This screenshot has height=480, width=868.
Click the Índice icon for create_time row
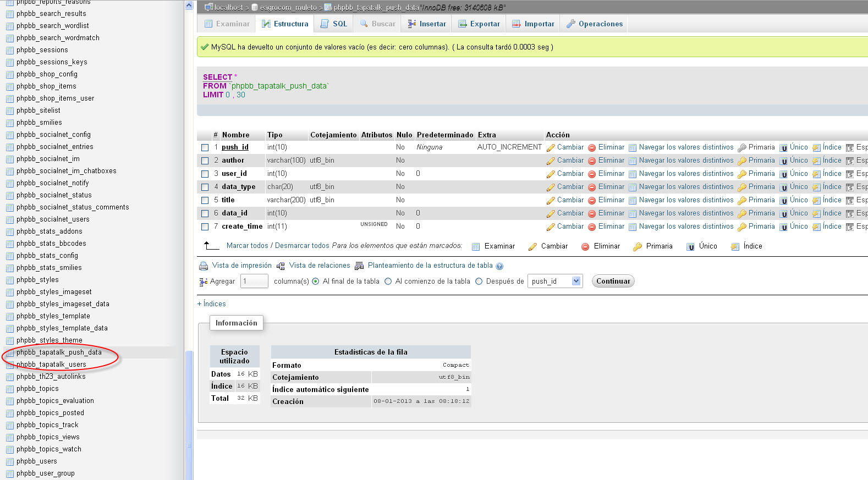[x=816, y=227]
